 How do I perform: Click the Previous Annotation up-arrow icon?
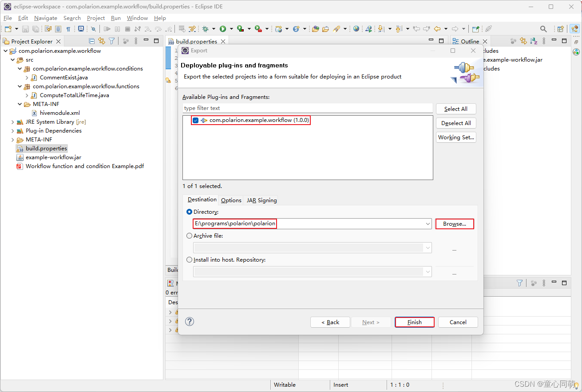point(399,29)
